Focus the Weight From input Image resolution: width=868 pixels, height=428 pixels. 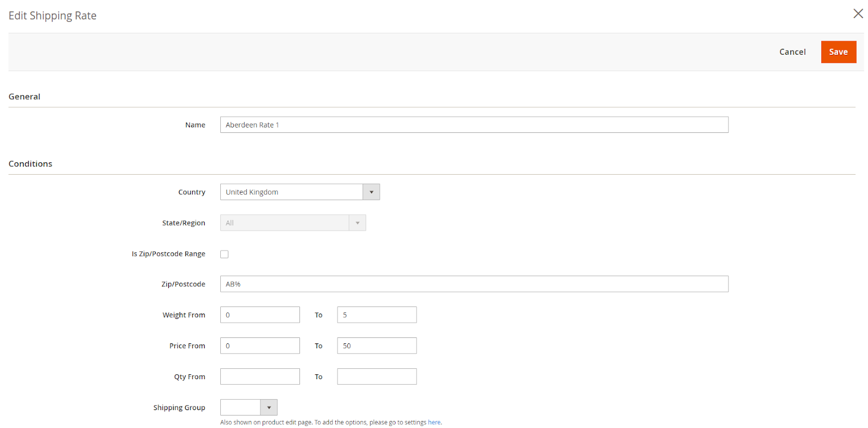point(260,315)
